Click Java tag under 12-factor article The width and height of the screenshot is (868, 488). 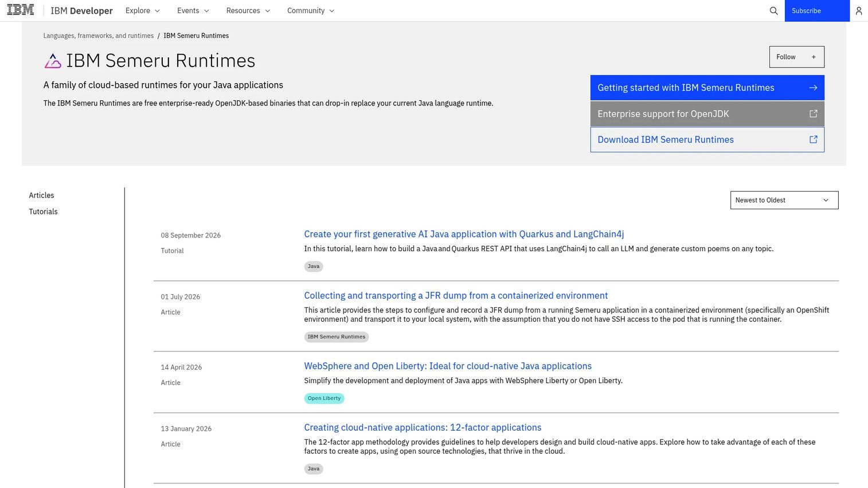[314, 469]
